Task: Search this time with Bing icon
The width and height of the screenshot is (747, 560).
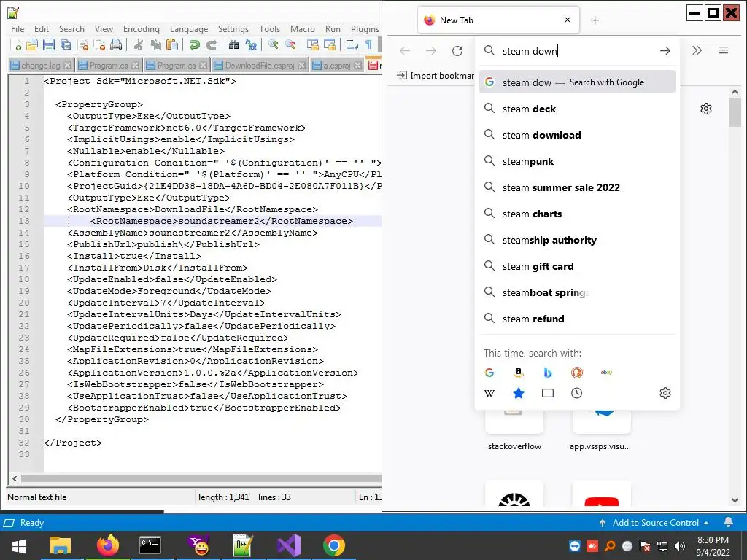Action: pyautogui.click(x=548, y=373)
